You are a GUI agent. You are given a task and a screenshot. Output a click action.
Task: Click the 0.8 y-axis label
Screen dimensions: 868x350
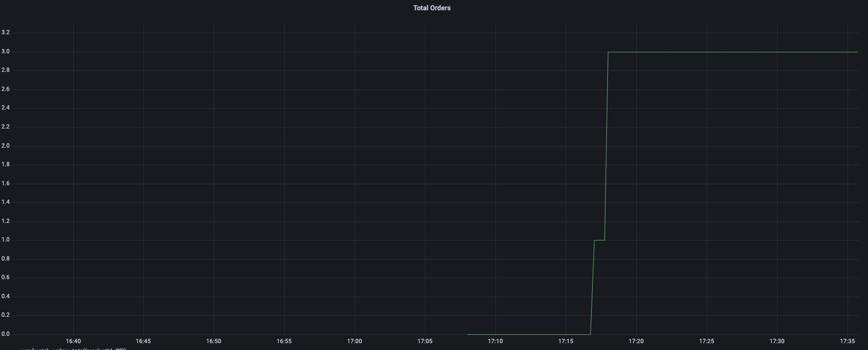click(x=6, y=259)
